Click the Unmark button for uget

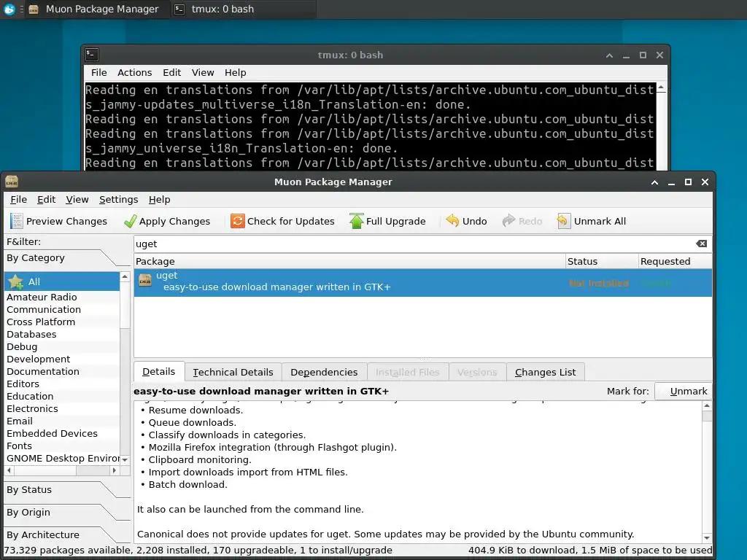[x=683, y=391]
